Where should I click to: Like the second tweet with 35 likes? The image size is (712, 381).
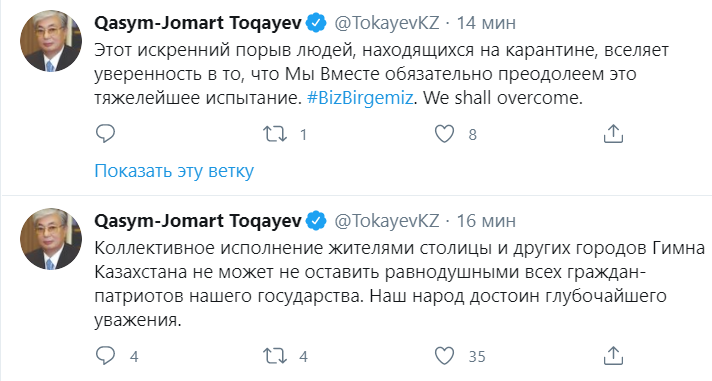point(445,356)
